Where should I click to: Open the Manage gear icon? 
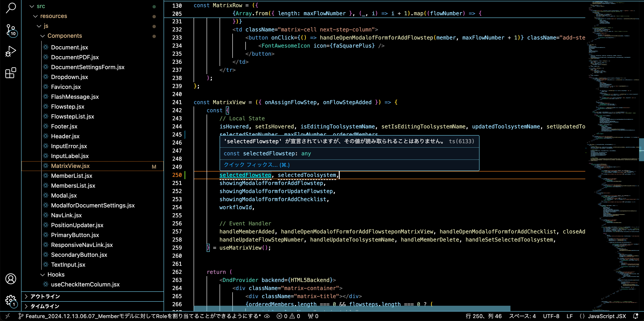tap(11, 300)
